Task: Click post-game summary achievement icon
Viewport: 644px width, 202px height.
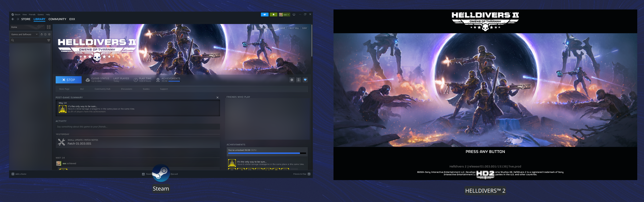Action: 62,109
